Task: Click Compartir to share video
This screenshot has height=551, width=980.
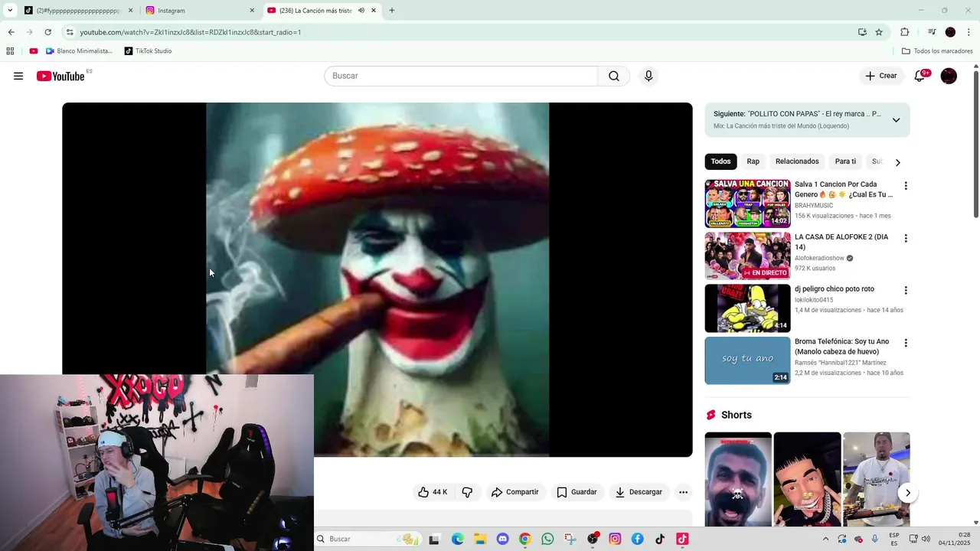Action: (x=515, y=492)
